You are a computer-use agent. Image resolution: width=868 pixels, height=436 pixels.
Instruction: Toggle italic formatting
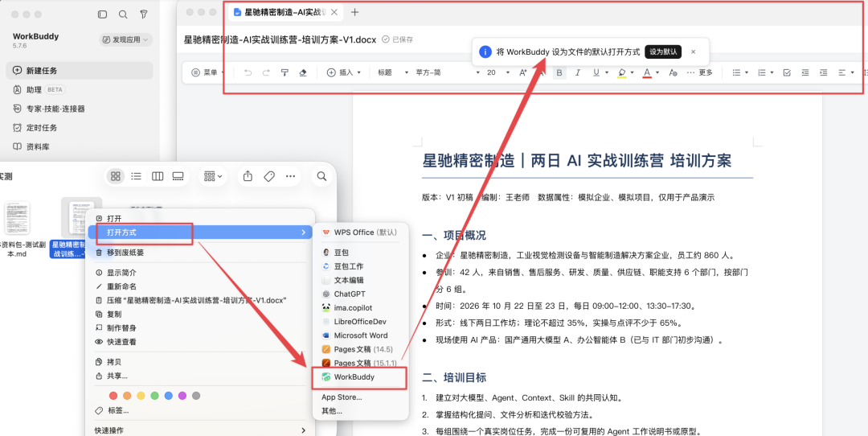click(x=577, y=72)
